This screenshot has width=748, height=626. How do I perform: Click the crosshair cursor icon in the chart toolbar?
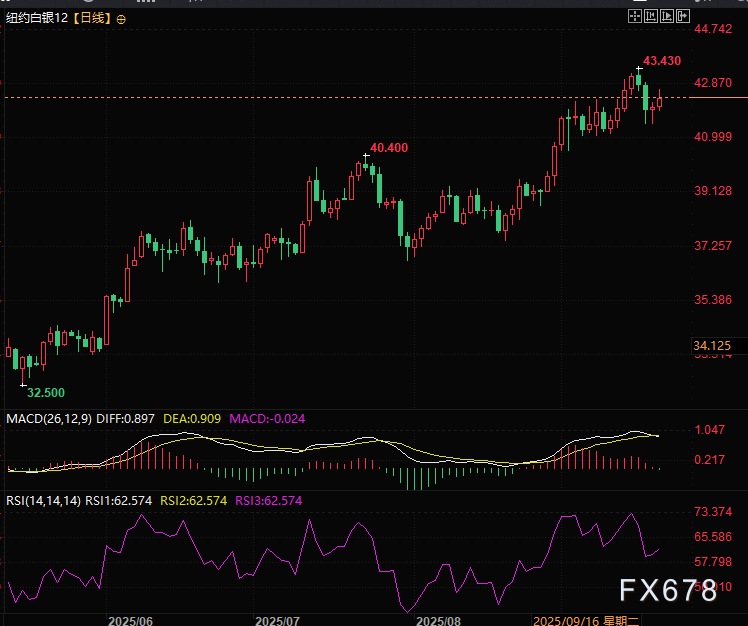tap(635, 17)
